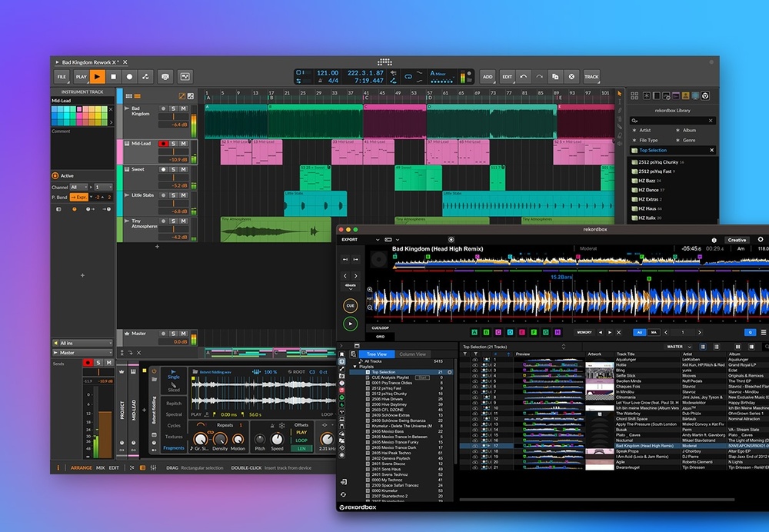Open the Bitwig dashboard dots logo
Screen dimensions: 769x532
pos(384,62)
